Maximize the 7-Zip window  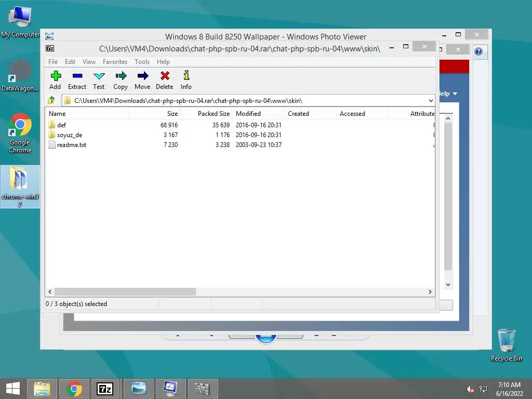coord(405,47)
